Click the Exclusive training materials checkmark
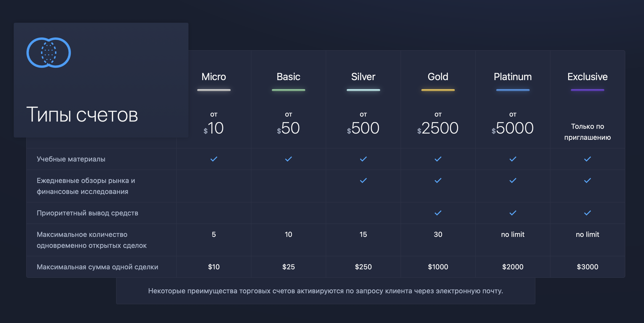This screenshot has width=644, height=323. click(x=587, y=159)
